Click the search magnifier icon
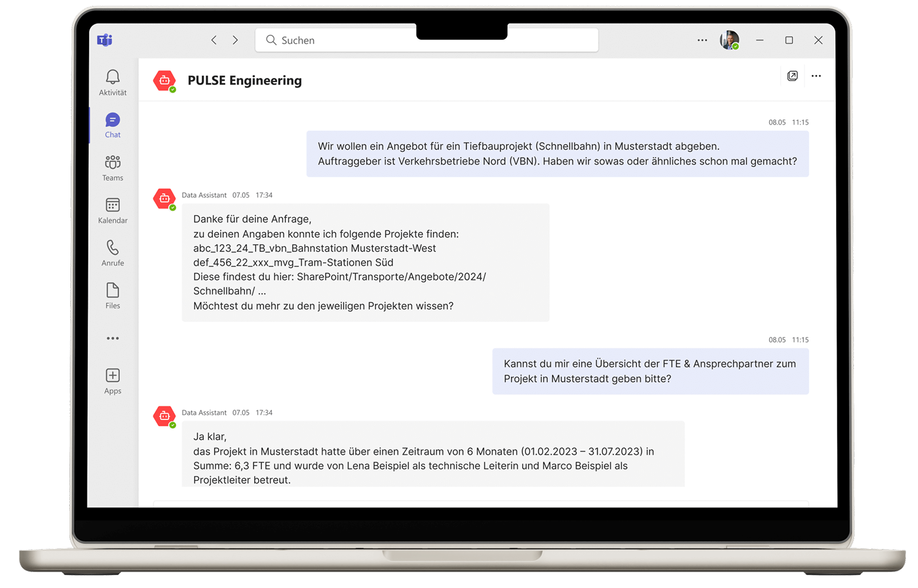 click(x=271, y=40)
